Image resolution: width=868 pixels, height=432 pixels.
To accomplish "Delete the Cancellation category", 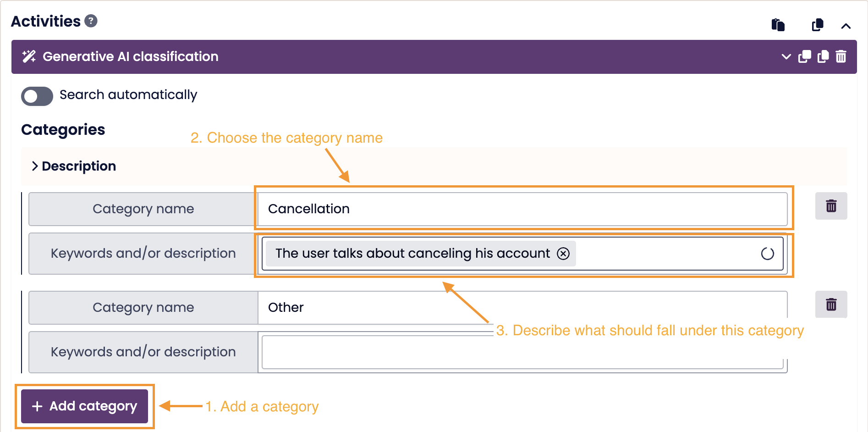I will [x=831, y=206].
